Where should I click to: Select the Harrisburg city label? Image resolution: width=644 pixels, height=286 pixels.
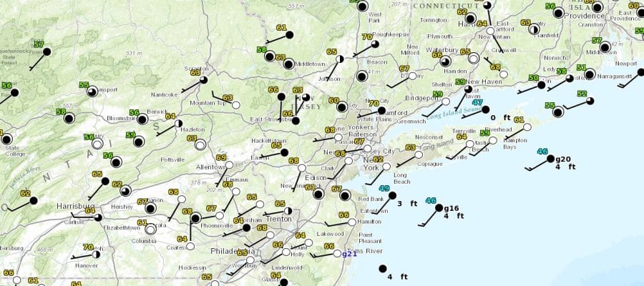tap(75, 206)
